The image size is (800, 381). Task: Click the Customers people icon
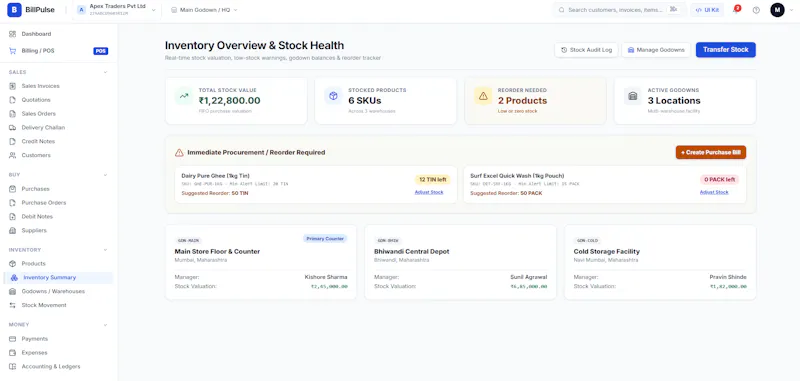[x=12, y=155]
